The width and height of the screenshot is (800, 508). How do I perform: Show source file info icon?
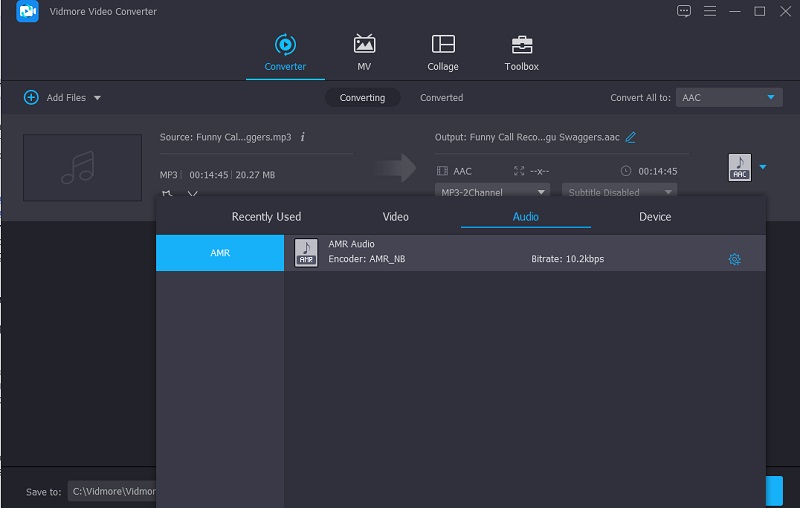coord(302,137)
